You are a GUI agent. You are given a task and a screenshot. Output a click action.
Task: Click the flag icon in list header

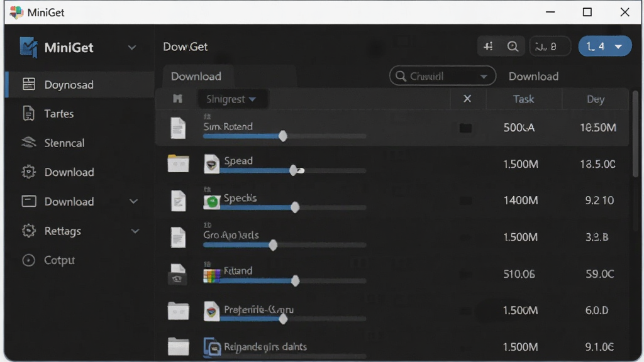point(177,99)
